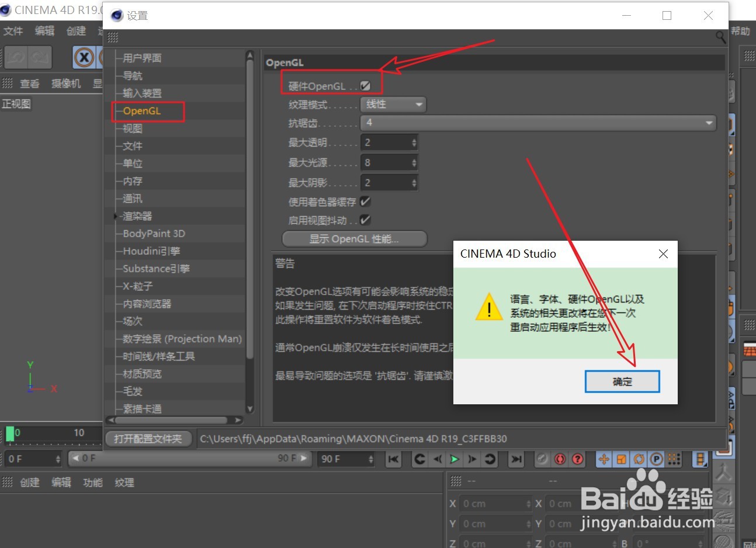Viewport: 756px width, 548px height.
Task: Open the 文件 menu
Action: click(13, 31)
